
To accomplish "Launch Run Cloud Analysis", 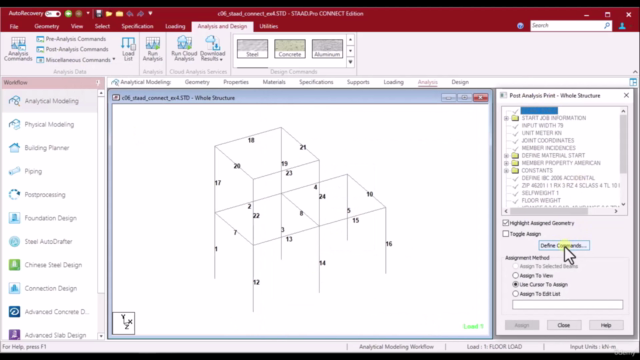I will pyautogui.click(x=184, y=49).
